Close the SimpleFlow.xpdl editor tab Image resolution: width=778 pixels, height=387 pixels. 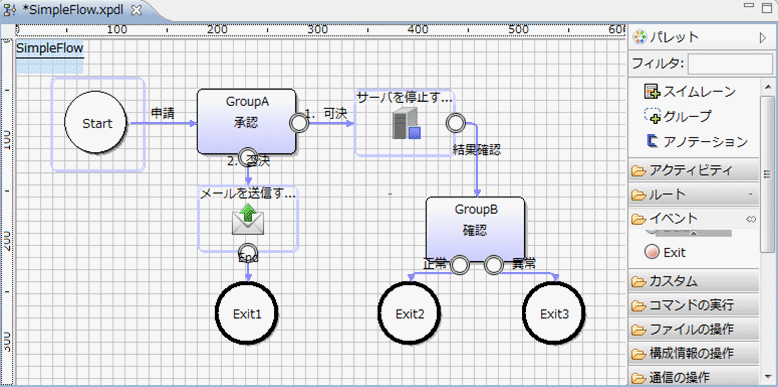[137, 10]
